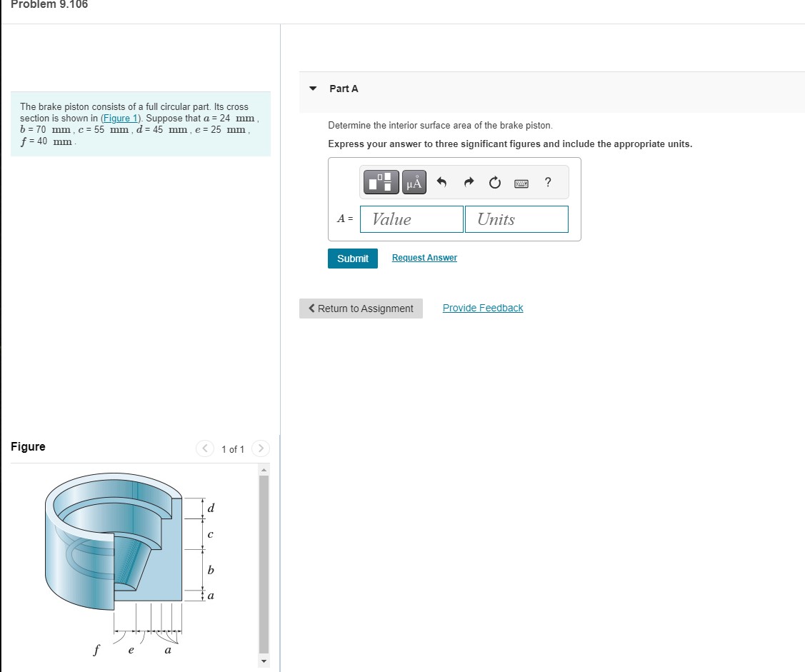The image size is (805, 672).
Task: Submit your answer
Action: [x=352, y=259]
